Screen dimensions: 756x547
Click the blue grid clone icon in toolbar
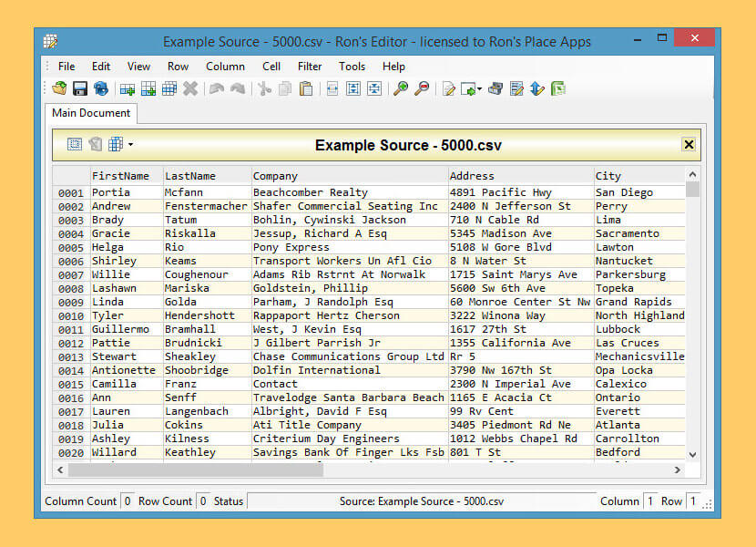tap(169, 88)
